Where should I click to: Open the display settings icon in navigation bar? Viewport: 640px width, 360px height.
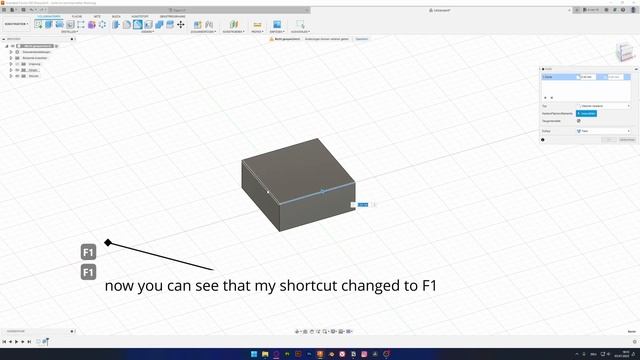[333, 331]
